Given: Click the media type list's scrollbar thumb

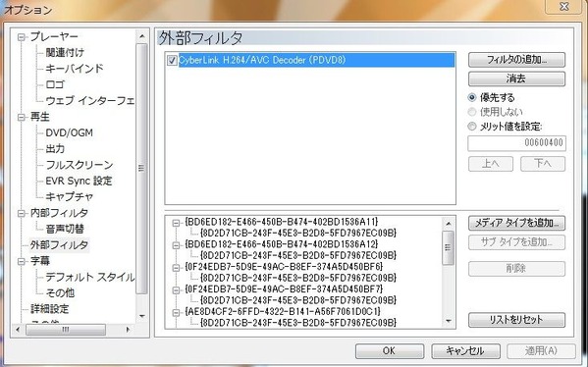Looking at the screenshot, I should pos(449,248).
